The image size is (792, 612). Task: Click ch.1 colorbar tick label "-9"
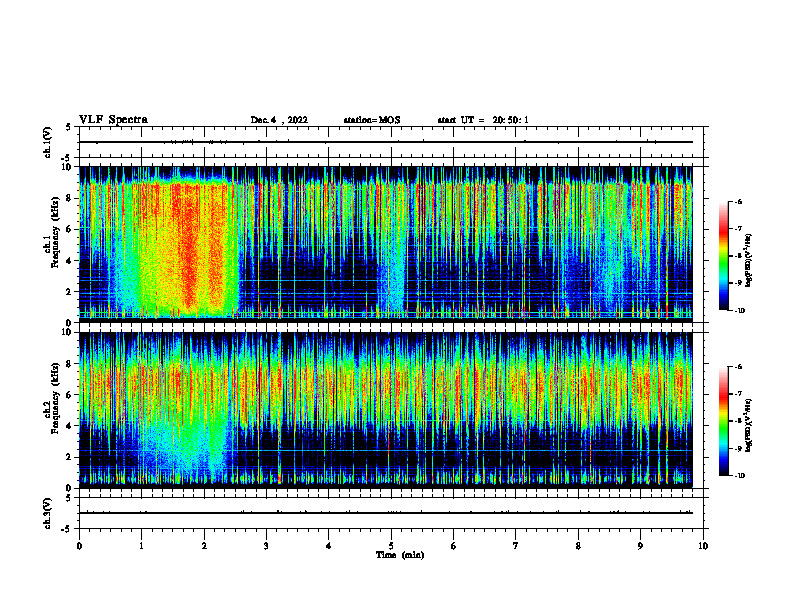[738, 283]
